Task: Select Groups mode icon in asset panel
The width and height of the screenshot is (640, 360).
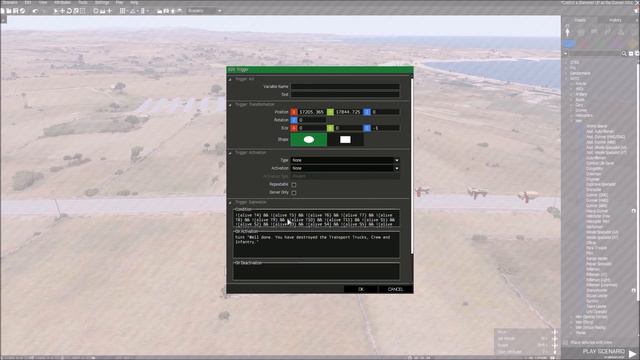Action: pyautogui.click(x=581, y=31)
